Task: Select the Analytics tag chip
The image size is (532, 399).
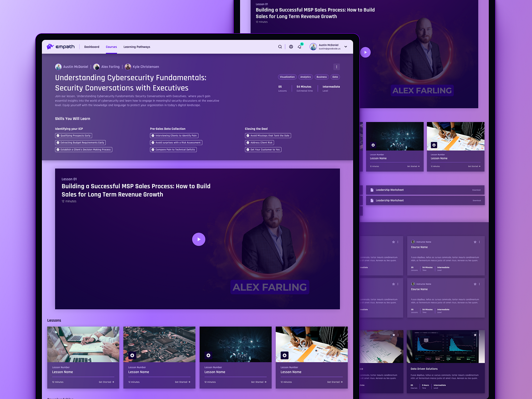Action: coord(305,77)
